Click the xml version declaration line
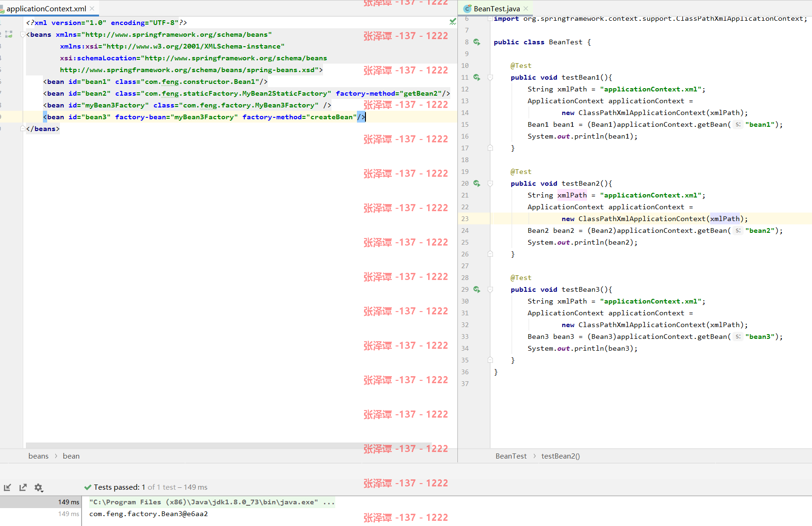 point(107,23)
